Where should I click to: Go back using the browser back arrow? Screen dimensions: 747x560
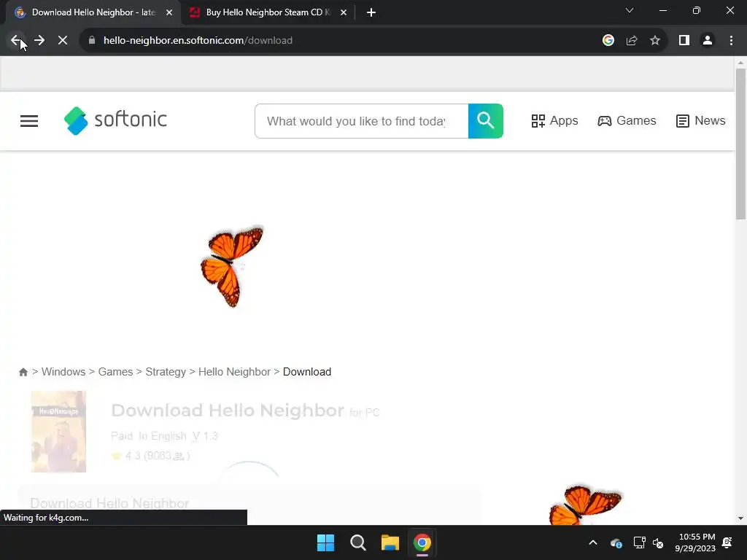point(16,41)
